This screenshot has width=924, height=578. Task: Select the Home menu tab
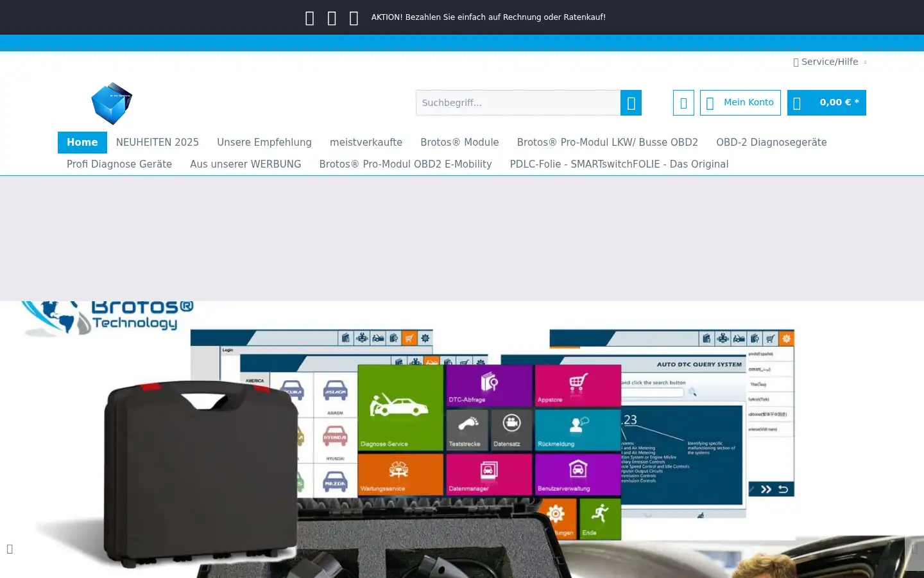(x=82, y=143)
